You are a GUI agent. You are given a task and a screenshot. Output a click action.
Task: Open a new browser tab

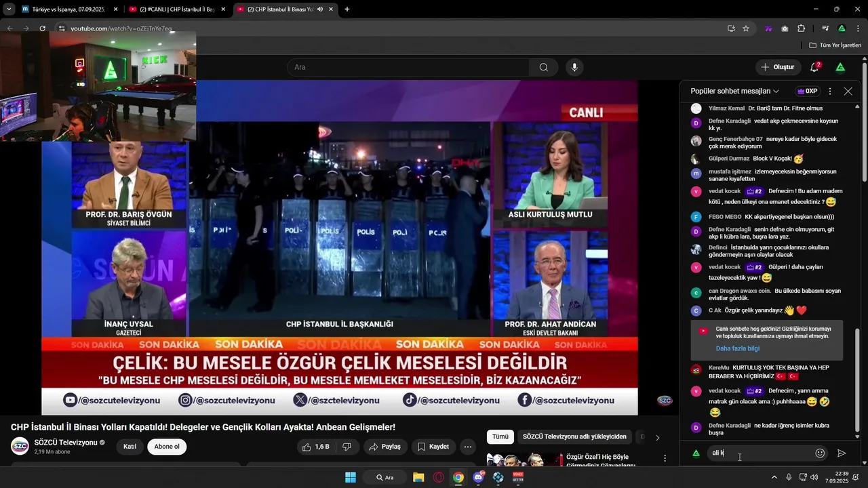click(347, 9)
